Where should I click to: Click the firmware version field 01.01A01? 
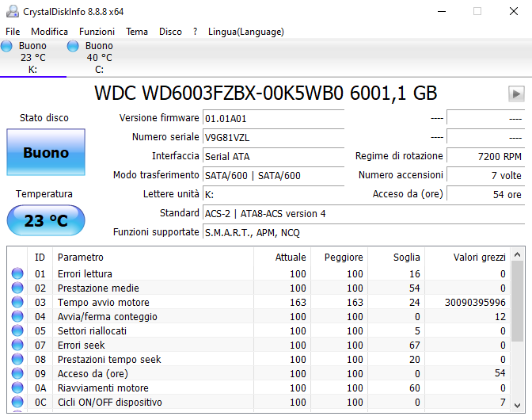[x=273, y=119]
